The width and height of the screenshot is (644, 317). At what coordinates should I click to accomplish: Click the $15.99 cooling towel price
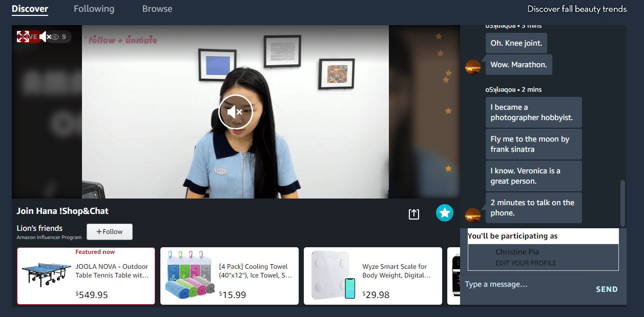[233, 295]
